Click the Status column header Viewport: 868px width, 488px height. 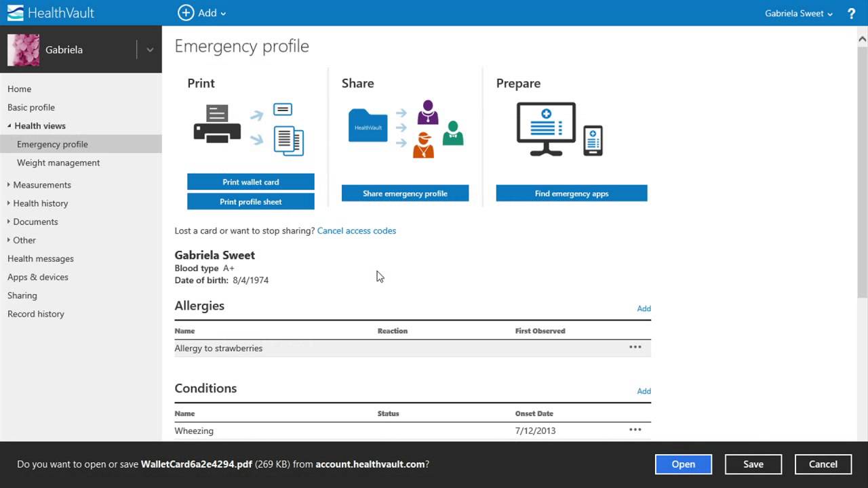pyautogui.click(x=389, y=413)
